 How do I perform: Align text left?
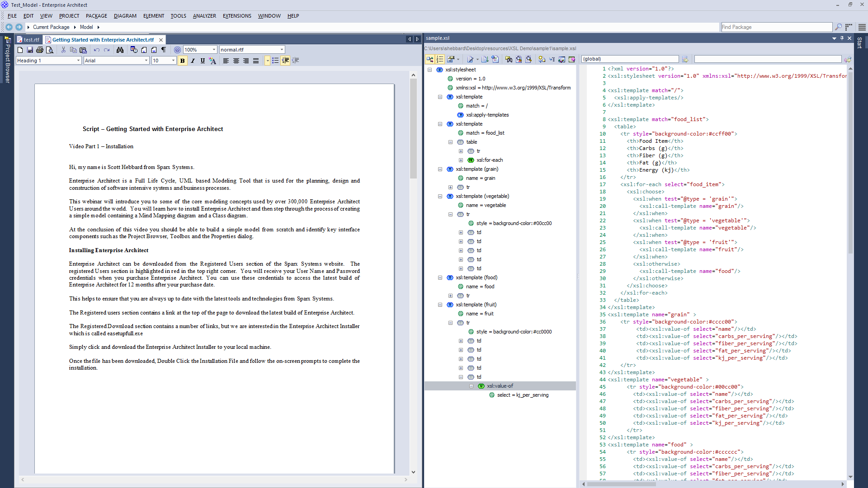pos(226,61)
